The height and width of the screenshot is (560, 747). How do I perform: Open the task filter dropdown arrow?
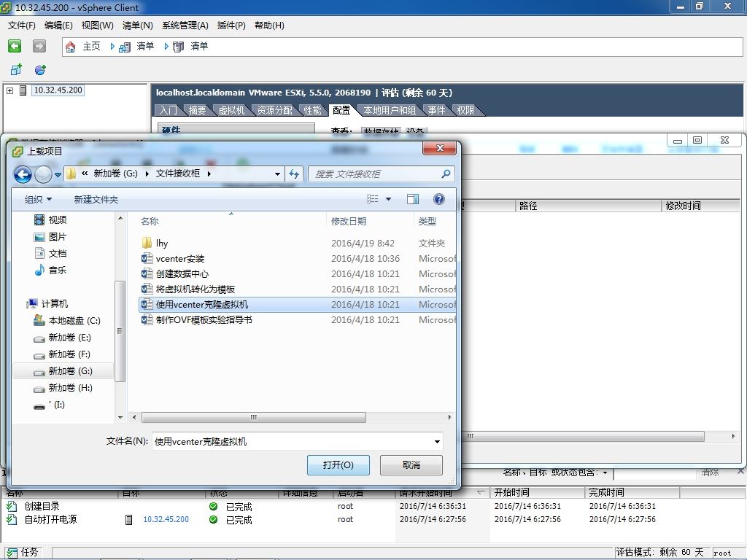pos(605,472)
